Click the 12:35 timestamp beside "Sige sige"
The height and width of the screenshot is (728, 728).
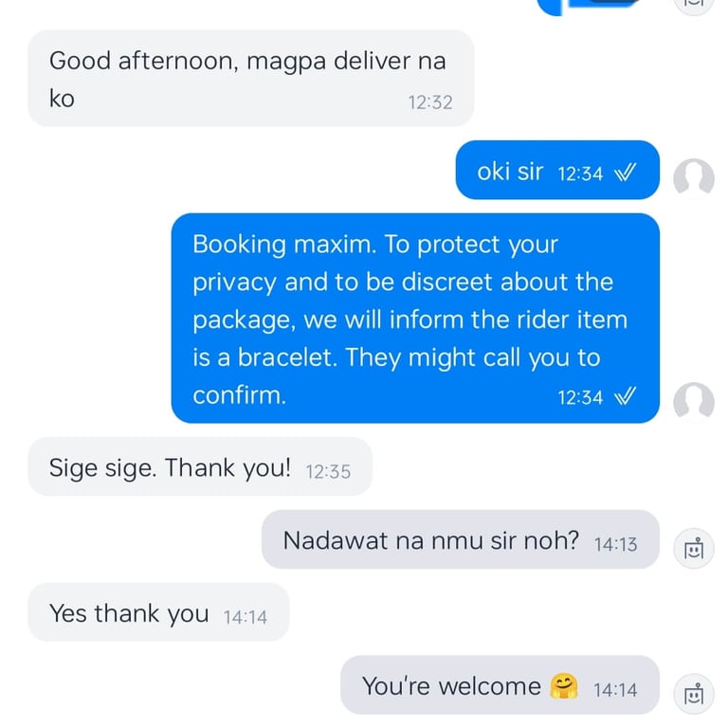328,472
